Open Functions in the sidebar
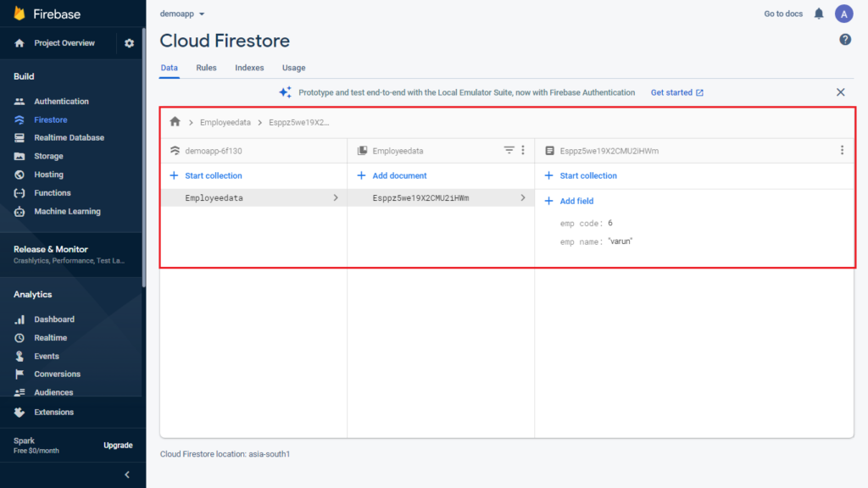Viewport: 868px width, 488px height. pyautogui.click(x=53, y=193)
